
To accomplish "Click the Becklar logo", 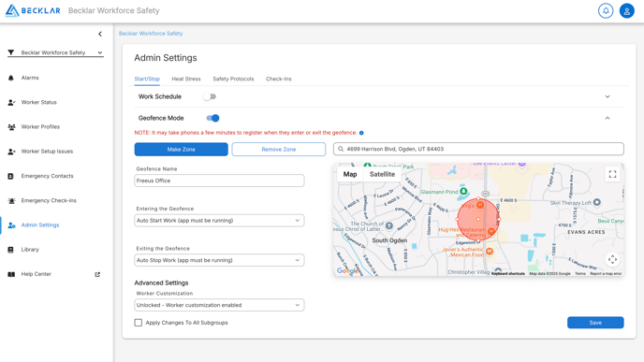I will (x=33, y=10).
